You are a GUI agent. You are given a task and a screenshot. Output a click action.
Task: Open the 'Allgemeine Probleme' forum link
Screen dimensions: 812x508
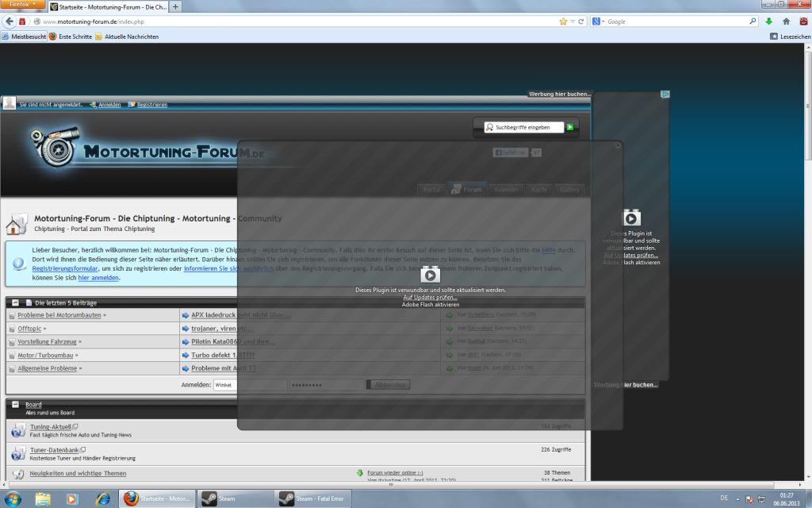point(47,368)
